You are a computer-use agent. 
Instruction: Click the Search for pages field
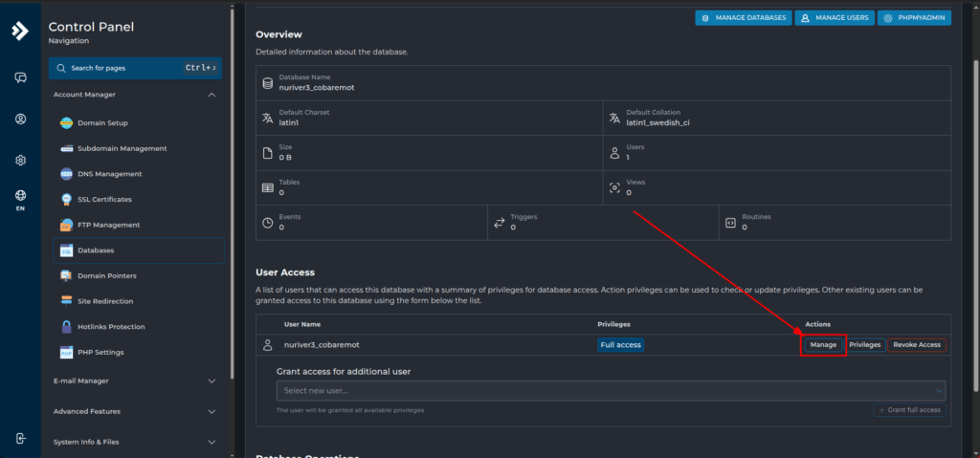(x=120, y=69)
